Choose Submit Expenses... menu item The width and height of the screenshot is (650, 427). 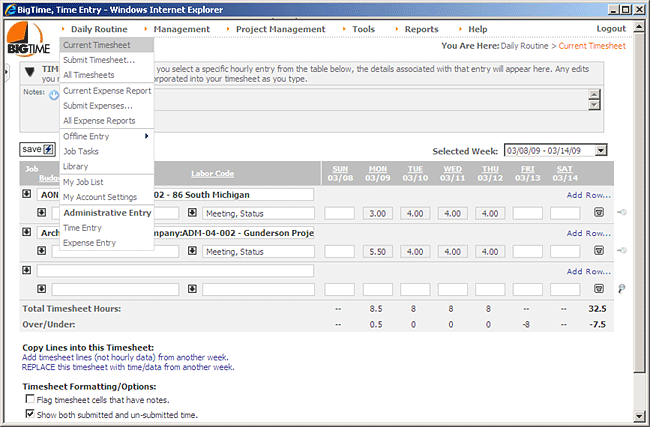tap(107, 106)
